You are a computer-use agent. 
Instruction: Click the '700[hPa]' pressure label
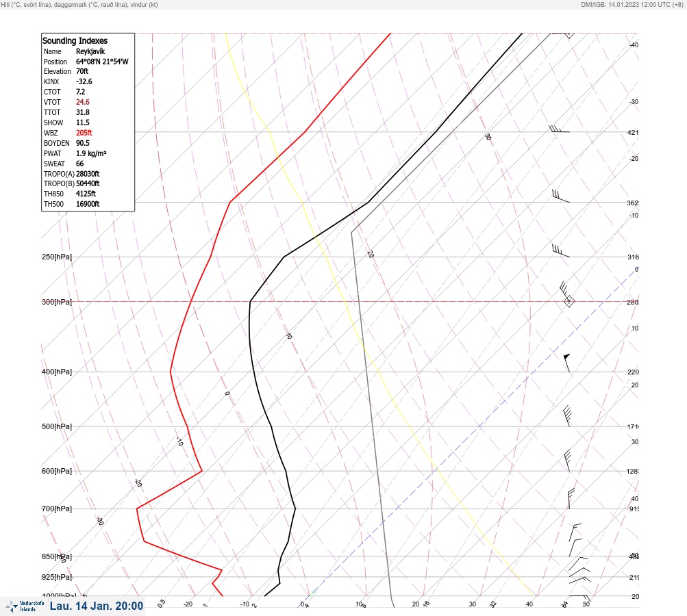57,509
